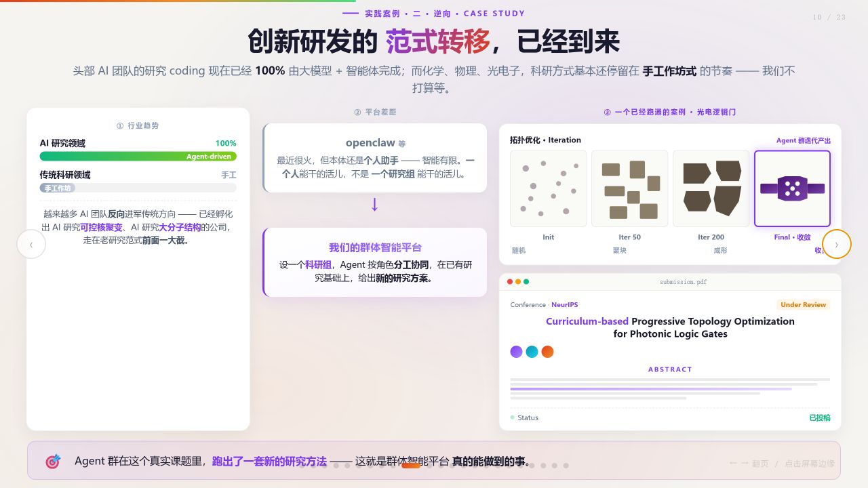
Task: Click the 聚块 caption under Iter 50
Action: point(619,251)
